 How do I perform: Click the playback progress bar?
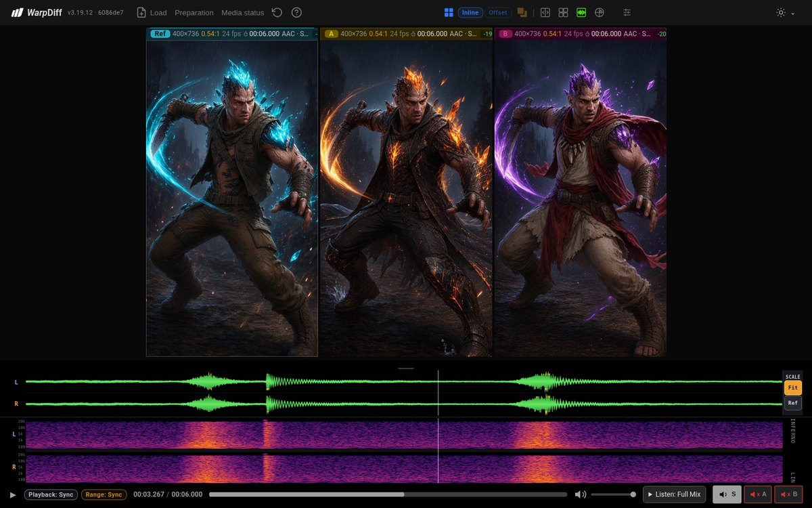click(x=388, y=494)
